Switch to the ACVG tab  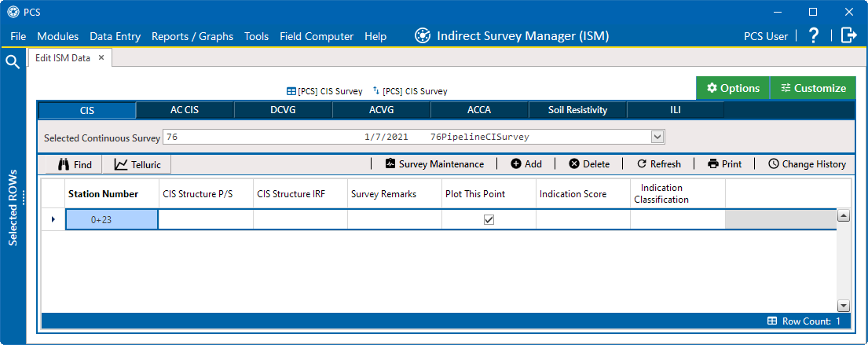(381, 110)
